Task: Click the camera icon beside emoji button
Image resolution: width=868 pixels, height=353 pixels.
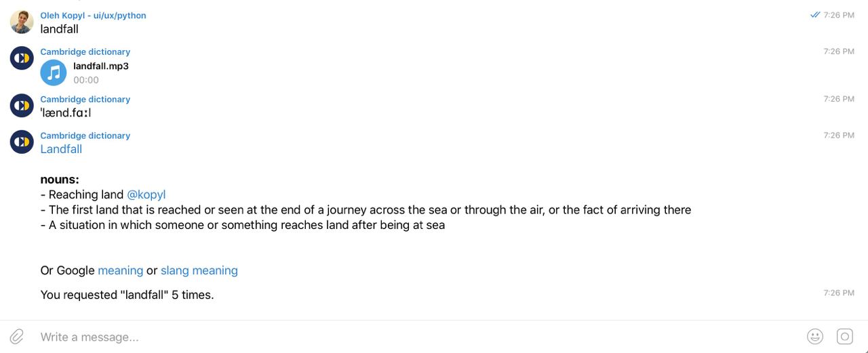Action: [844, 337]
